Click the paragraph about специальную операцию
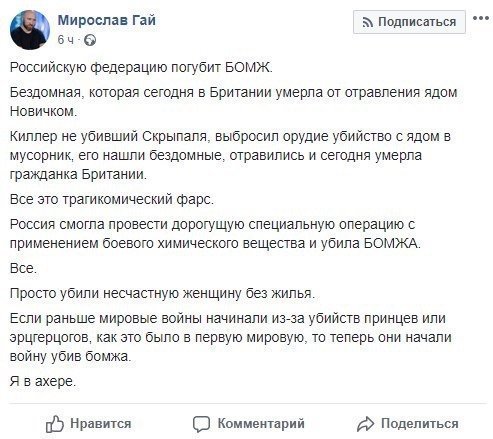The image size is (493, 439). 215,234
